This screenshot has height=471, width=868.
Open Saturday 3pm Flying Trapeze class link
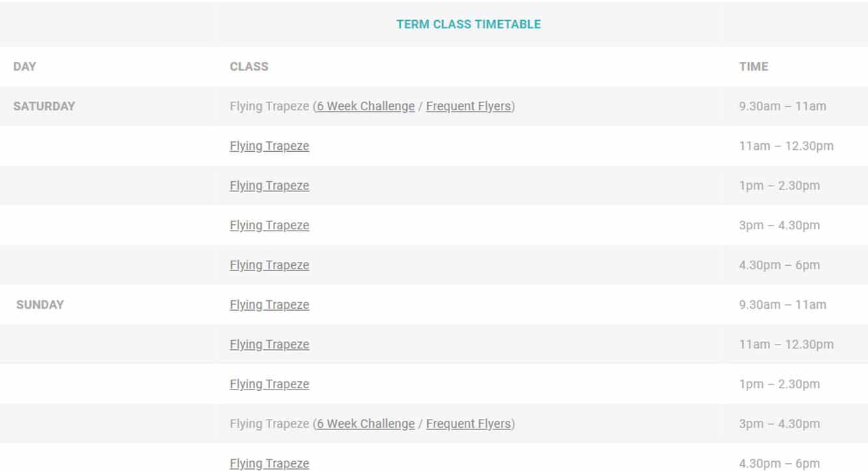pos(269,225)
